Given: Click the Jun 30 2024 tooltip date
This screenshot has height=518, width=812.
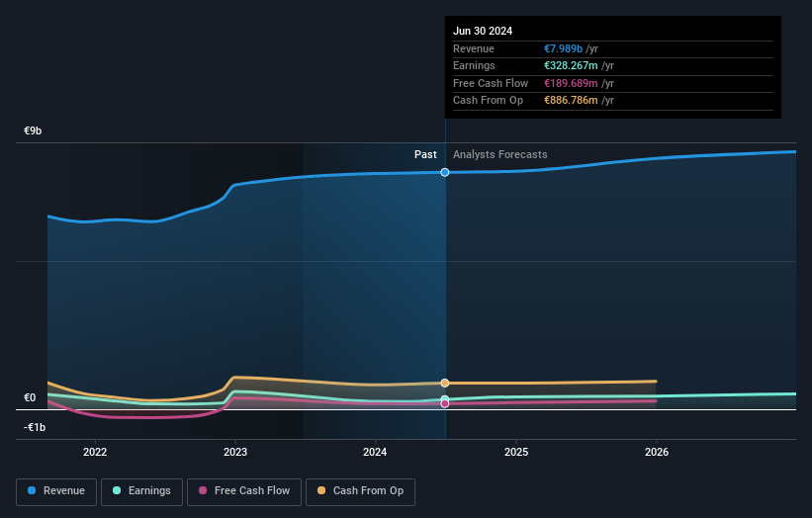Looking at the screenshot, I should coord(483,31).
